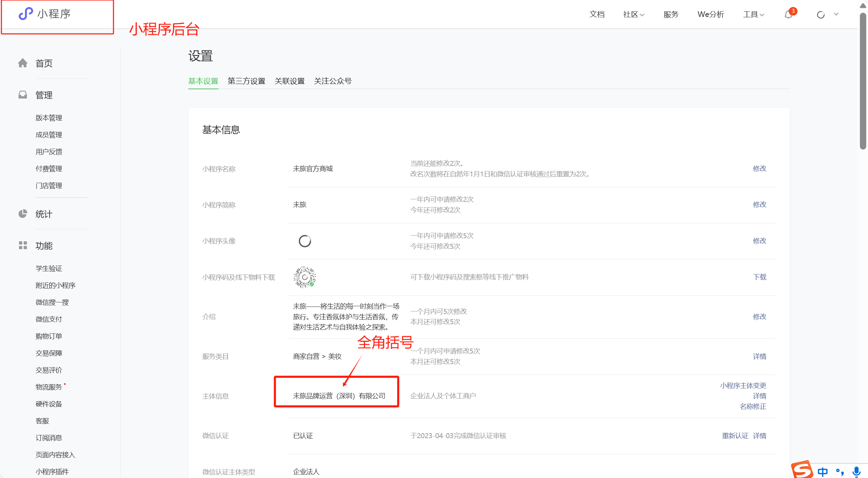Screen dimensions: 868x478
Task: Click the 重新认证 link
Action: click(x=735, y=436)
